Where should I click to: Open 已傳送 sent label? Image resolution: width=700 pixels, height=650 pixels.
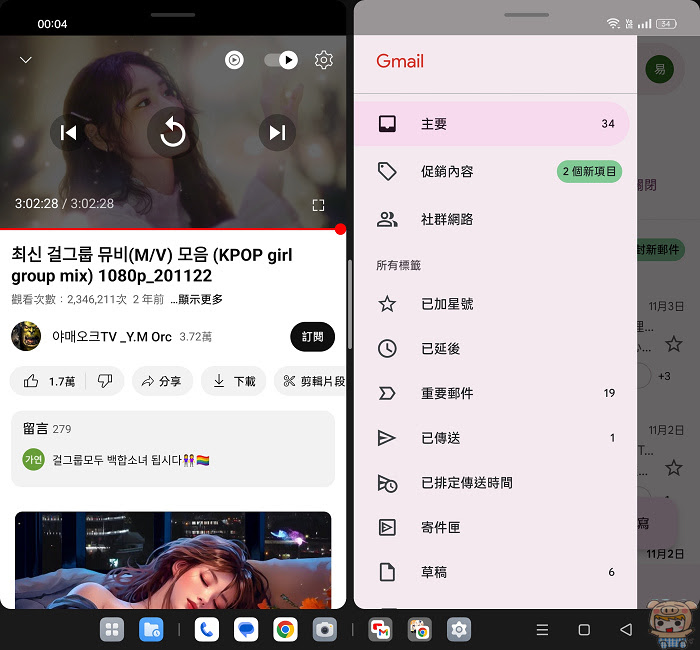(492, 438)
